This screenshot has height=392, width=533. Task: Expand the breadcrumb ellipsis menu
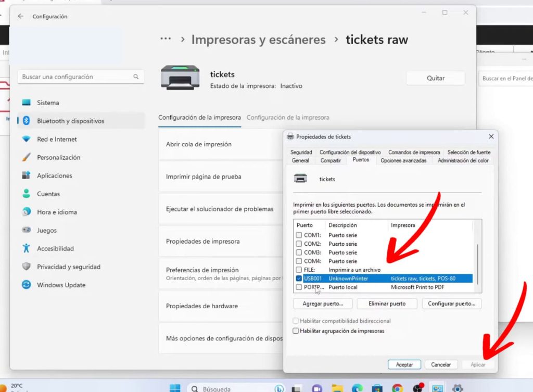point(166,39)
